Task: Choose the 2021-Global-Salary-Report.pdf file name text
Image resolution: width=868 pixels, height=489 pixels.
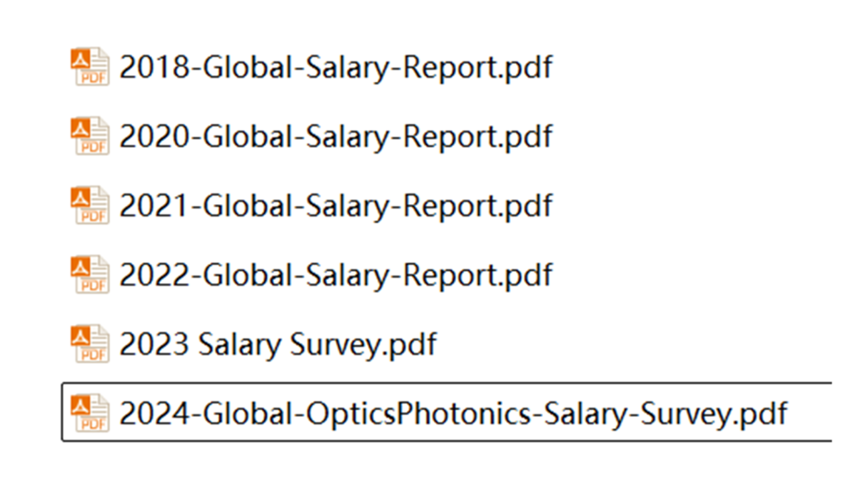Action: (x=336, y=207)
